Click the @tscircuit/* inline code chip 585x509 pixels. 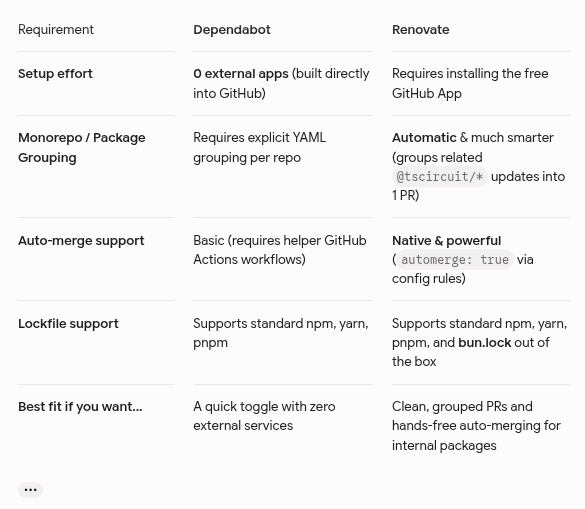[439, 177]
